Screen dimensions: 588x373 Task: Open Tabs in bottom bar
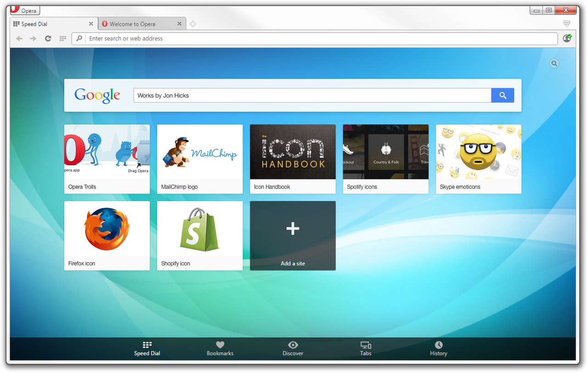(x=366, y=349)
